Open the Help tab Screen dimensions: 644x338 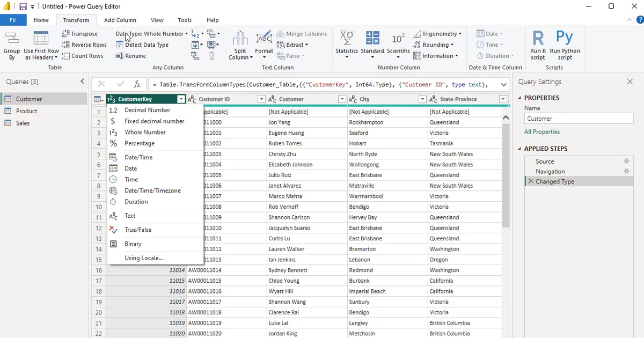pyautogui.click(x=213, y=20)
